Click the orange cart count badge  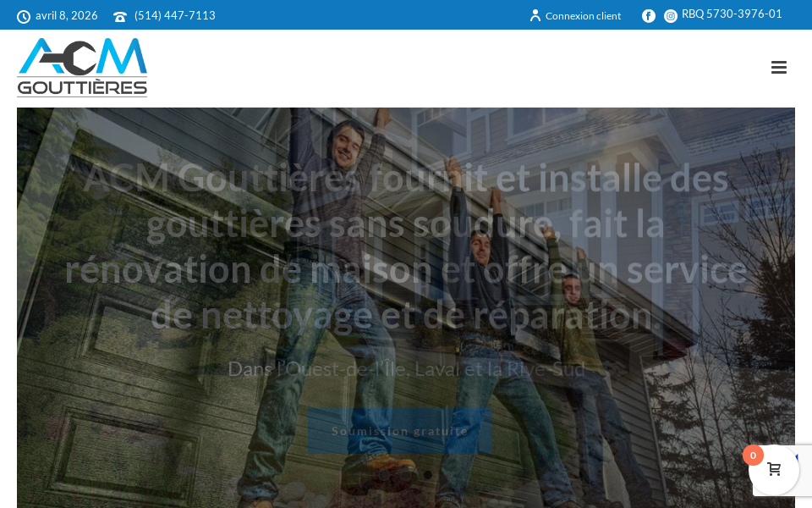[x=753, y=456]
